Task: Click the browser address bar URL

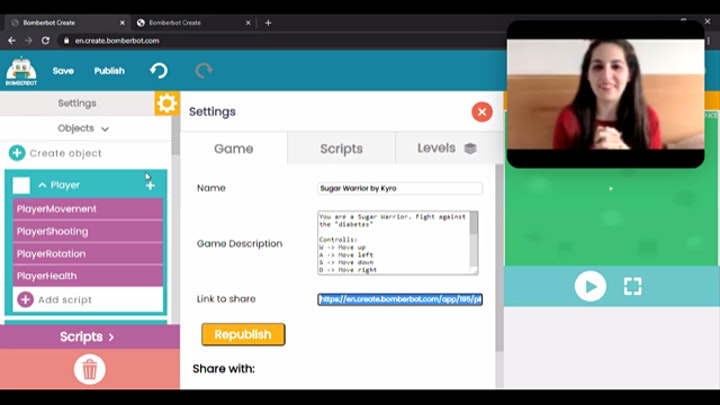Action: pyautogui.click(x=117, y=40)
